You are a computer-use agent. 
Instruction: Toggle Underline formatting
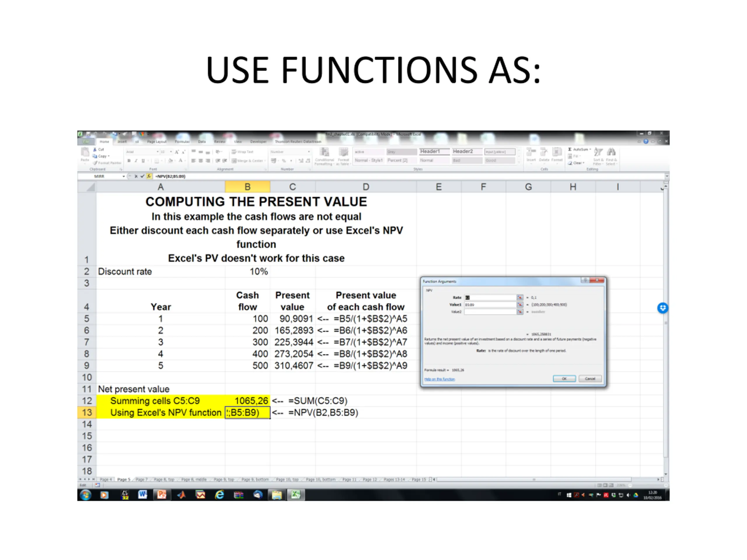point(143,161)
